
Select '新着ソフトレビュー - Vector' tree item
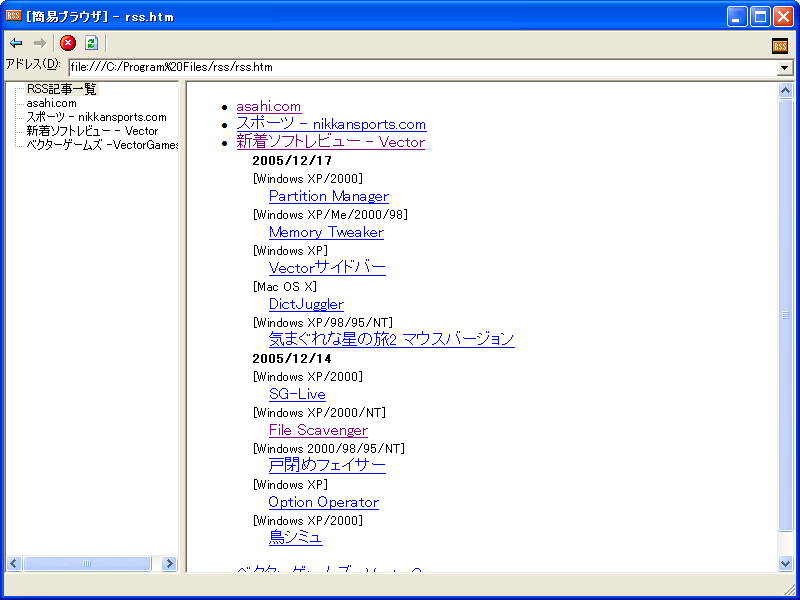[x=92, y=131]
